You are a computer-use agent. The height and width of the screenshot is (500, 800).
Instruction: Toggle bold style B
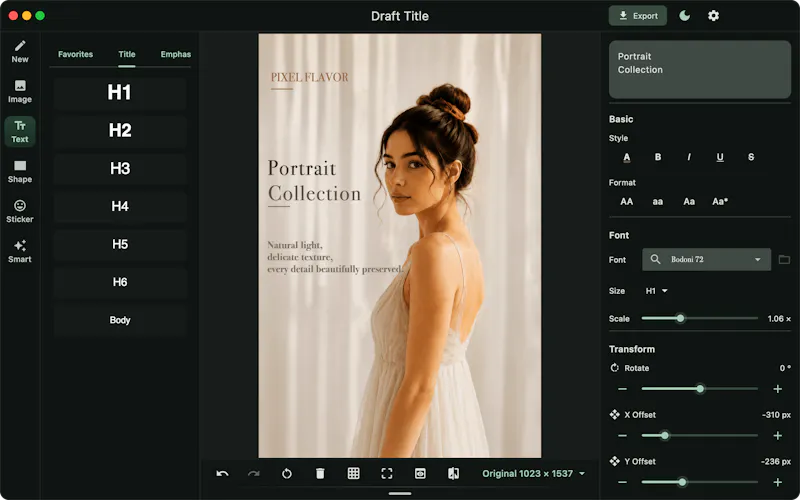click(658, 157)
